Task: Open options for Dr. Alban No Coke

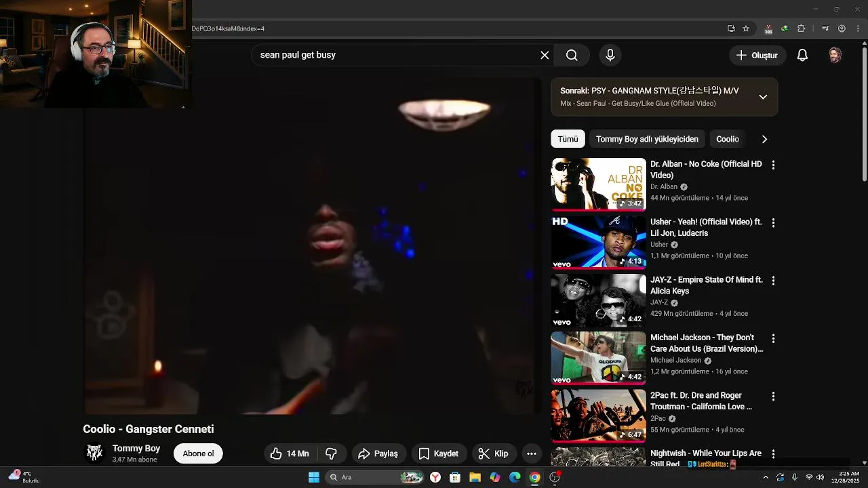Action: (x=773, y=165)
